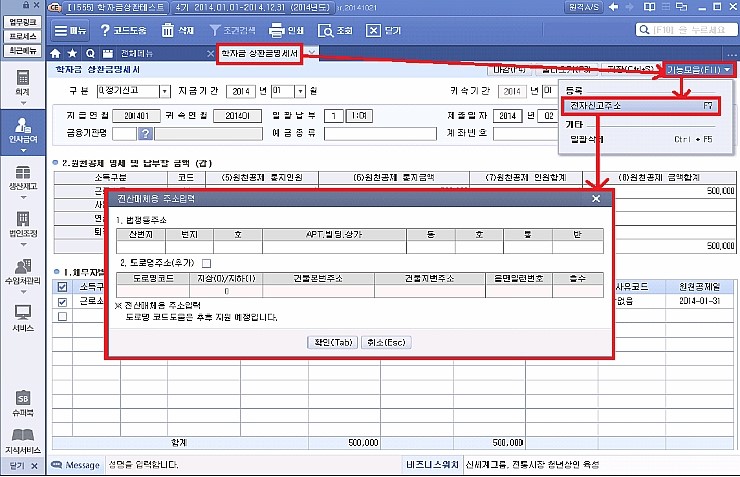740x477 pixels.
Task: Click the 닫기 X toolbar icon
Action: (373, 30)
